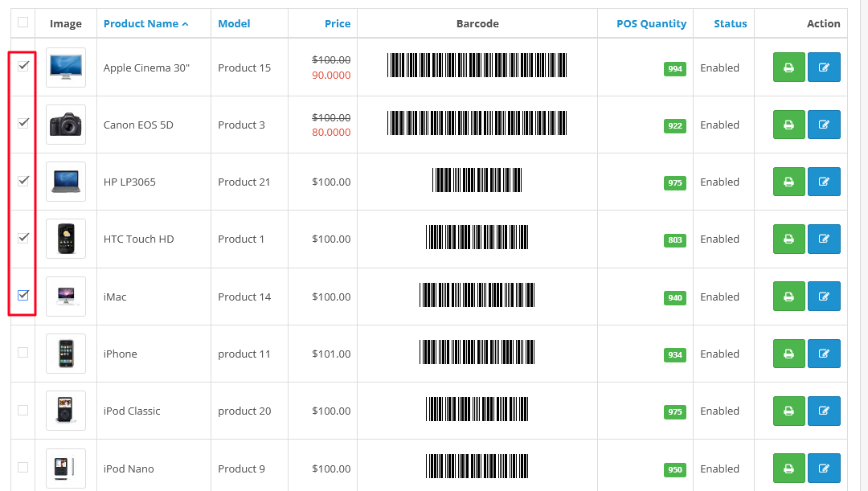Open the iPhone product thumbnail
The height and width of the screenshot is (491, 868).
[x=66, y=354]
